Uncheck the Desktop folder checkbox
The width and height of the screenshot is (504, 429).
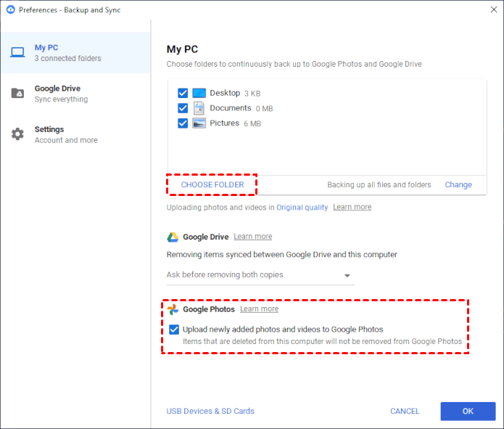click(x=183, y=94)
